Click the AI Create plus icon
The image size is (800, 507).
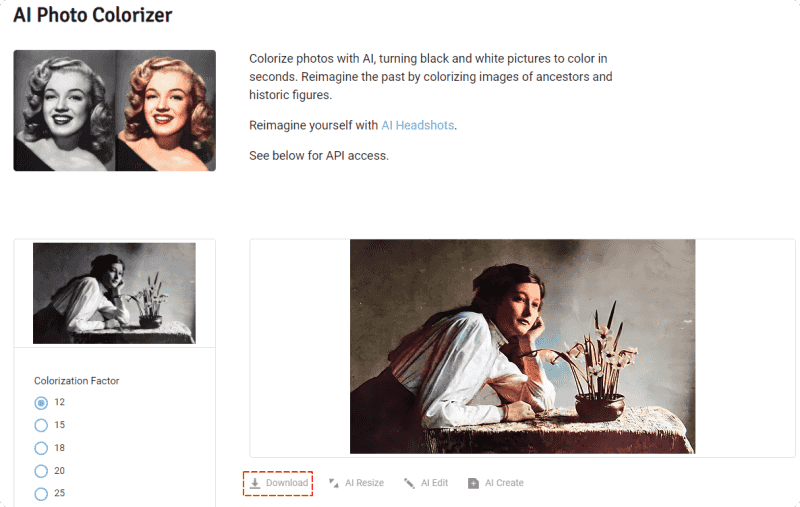473,483
